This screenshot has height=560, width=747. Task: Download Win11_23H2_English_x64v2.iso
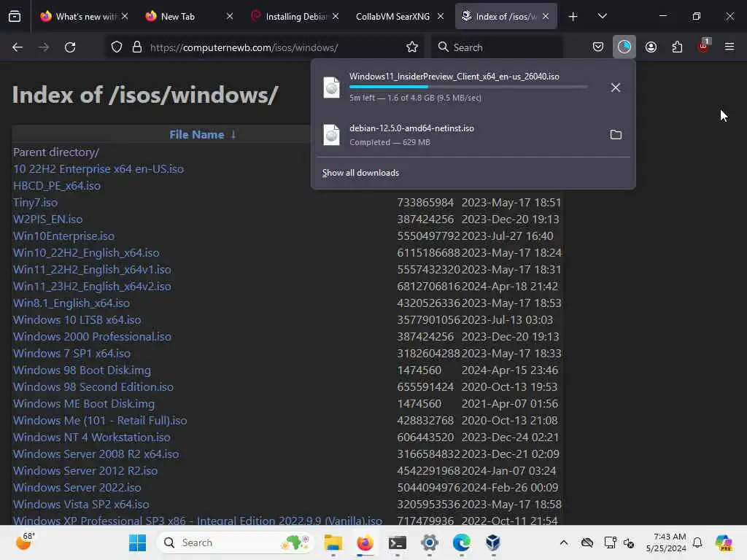click(92, 286)
